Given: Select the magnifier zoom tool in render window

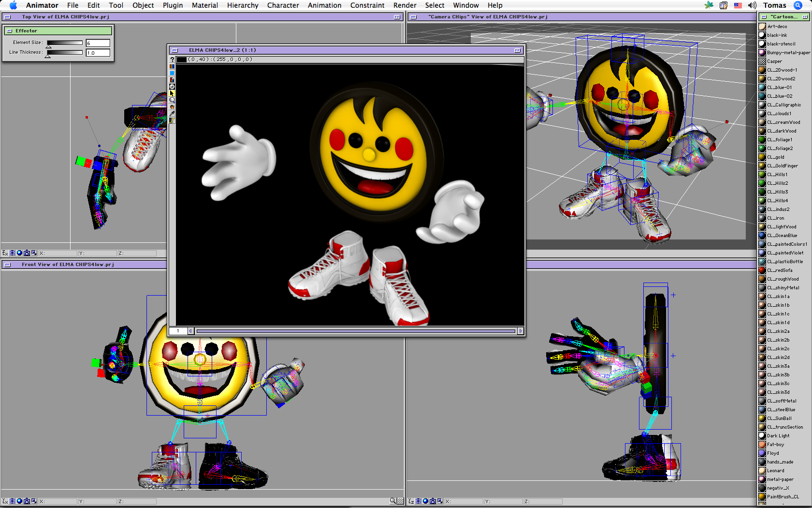Looking at the screenshot, I should click(x=172, y=100).
